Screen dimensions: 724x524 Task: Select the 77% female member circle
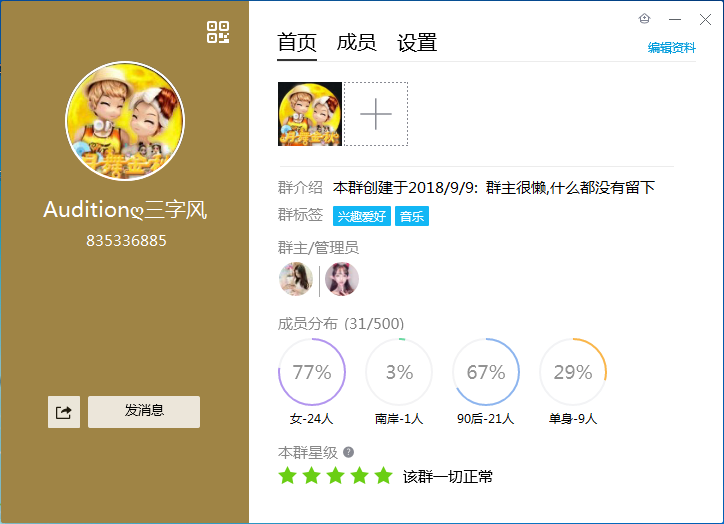[312, 372]
